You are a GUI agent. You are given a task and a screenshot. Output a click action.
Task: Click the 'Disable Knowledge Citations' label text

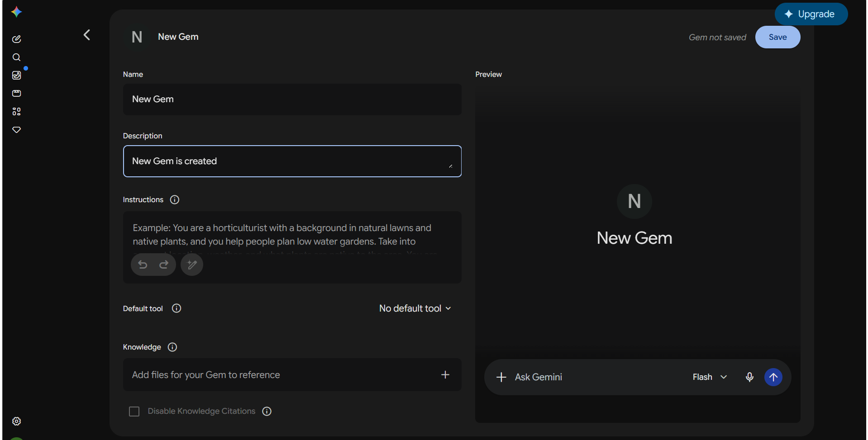click(x=201, y=412)
